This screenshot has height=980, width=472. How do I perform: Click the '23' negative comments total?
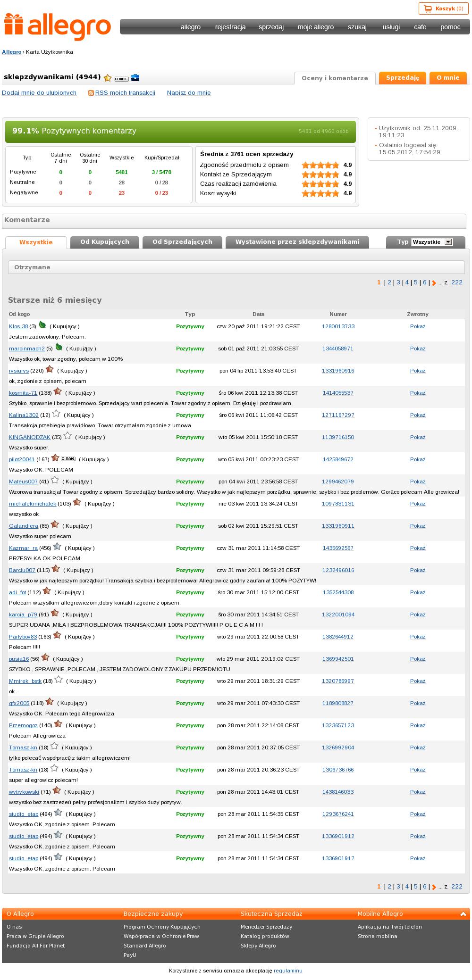coord(122,193)
